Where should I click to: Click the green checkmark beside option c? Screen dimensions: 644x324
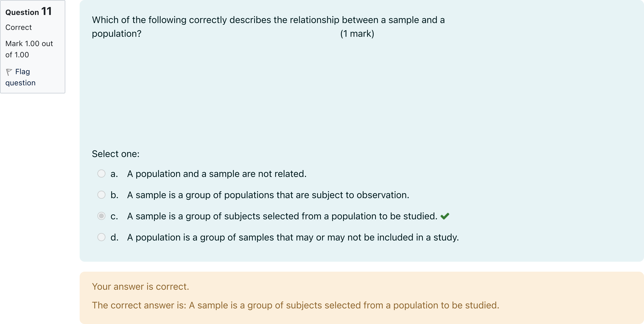click(x=445, y=216)
